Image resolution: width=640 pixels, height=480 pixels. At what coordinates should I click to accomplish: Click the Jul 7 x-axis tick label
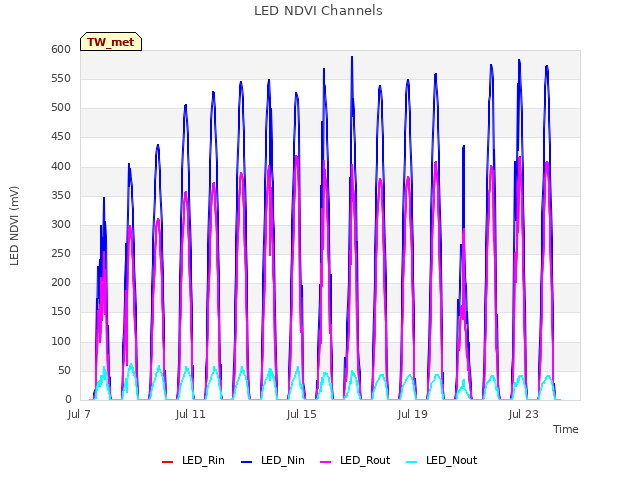pos(79,414)
